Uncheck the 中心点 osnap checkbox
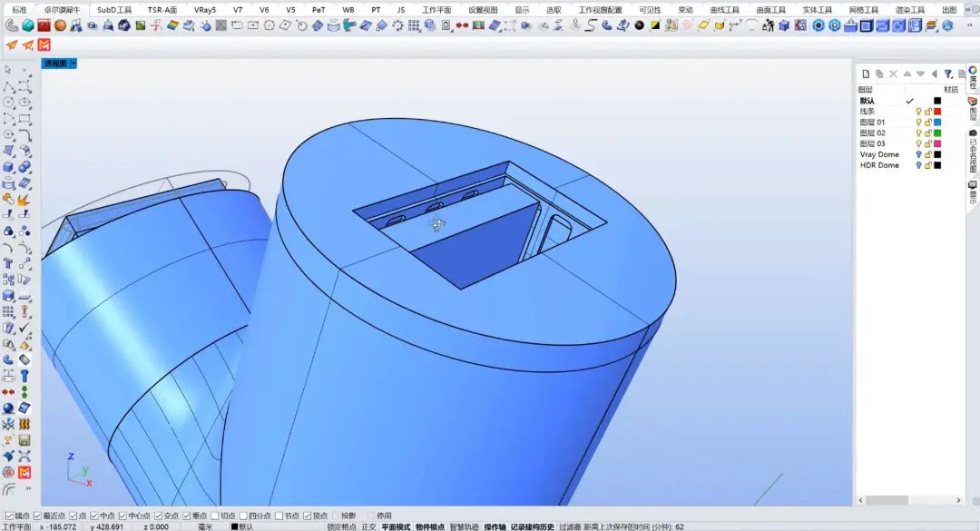980x531 pixels. 122,516
